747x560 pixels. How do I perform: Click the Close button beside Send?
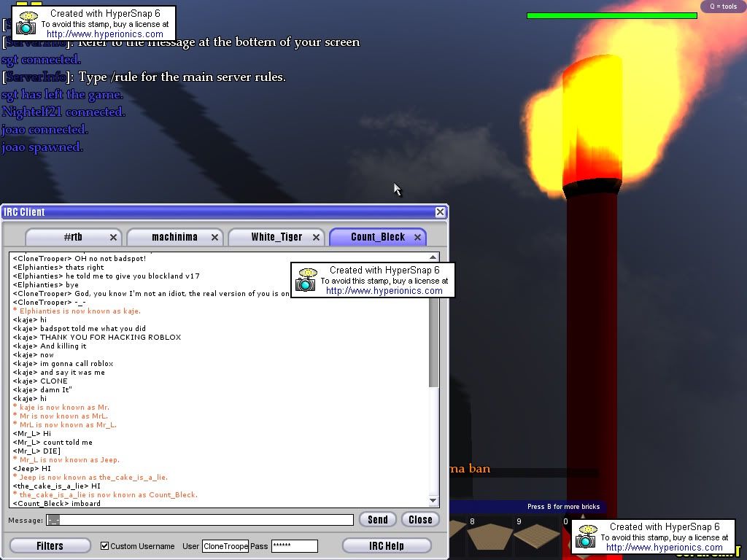tap(420, 520)
